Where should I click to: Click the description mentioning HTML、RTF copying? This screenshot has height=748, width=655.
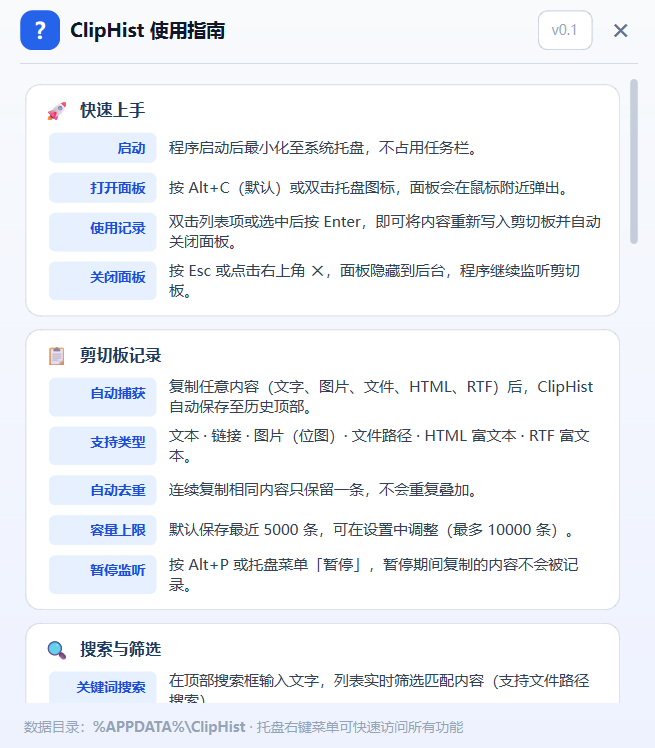381,397
